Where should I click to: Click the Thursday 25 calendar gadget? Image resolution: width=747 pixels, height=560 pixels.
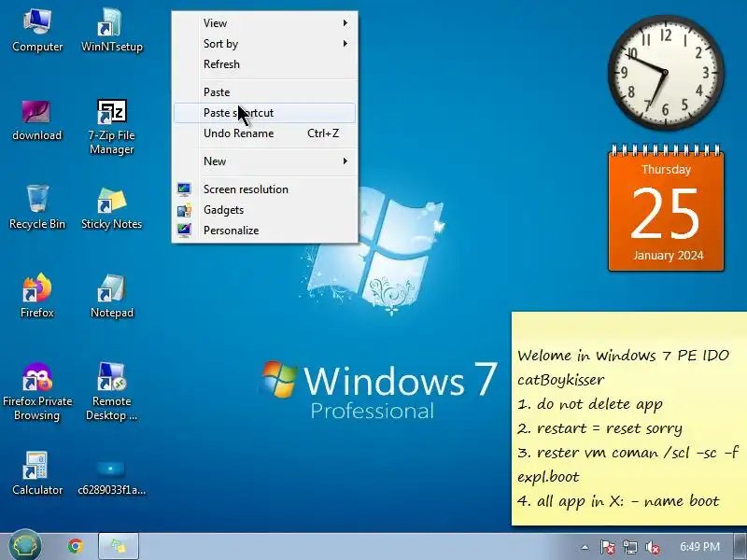coord(666,207)
